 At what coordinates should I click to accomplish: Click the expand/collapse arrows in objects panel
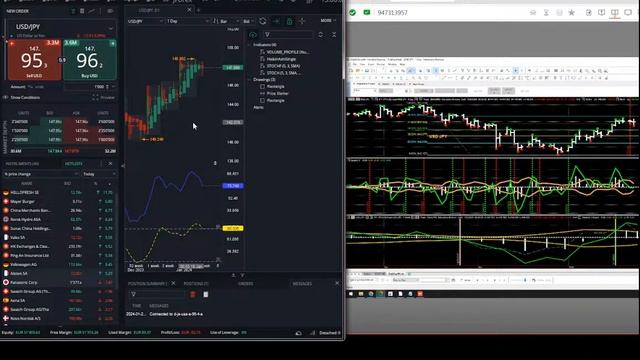pos(320,35)
